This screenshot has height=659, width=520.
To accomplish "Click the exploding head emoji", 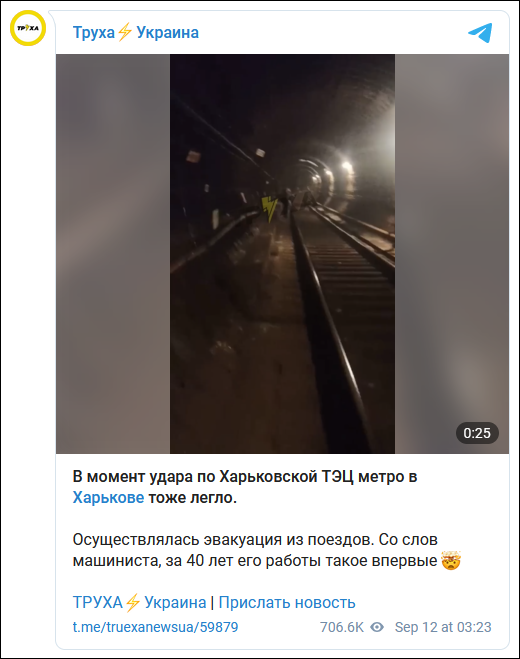I will [451, 560].
